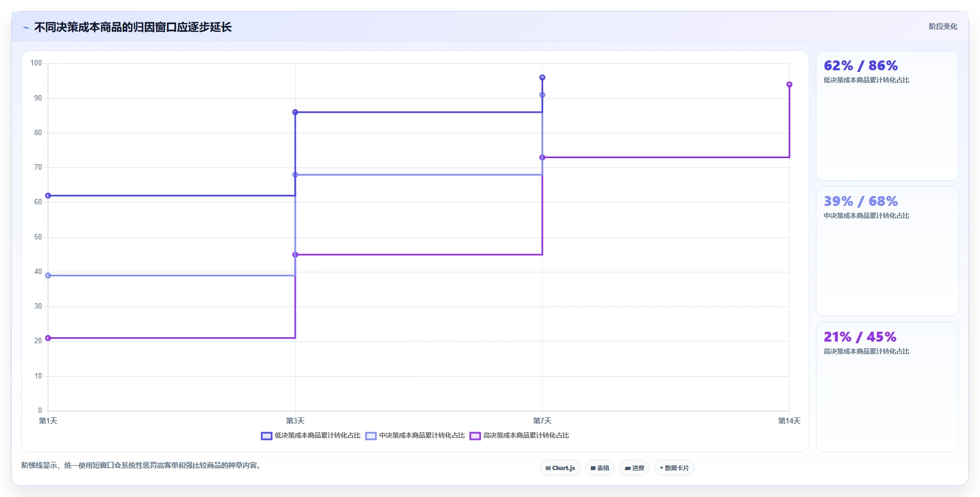Click the 21% / 45% card value
Viewport: 980px width, 497px height.
click(860, 337)
